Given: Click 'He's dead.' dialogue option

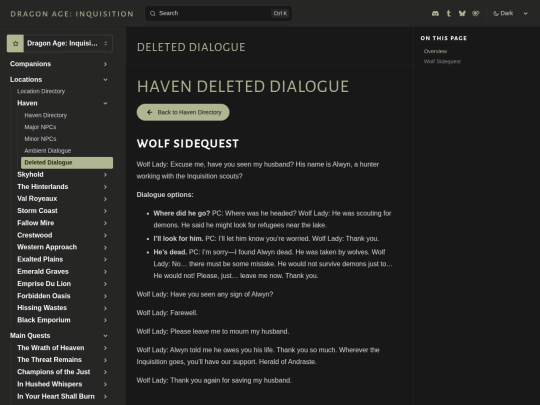Looking at the screenshot, I should coord(170,252).
